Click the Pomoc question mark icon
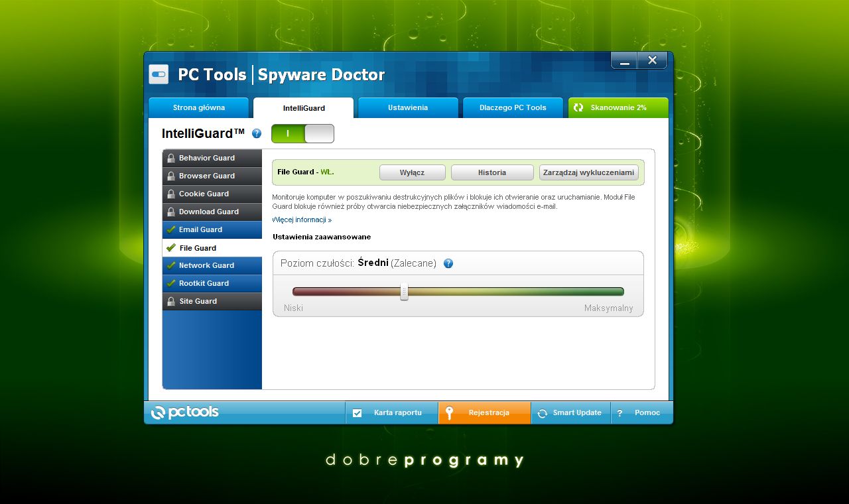The width and height of the screenshot is (849, 504). (x=620, y=413)
